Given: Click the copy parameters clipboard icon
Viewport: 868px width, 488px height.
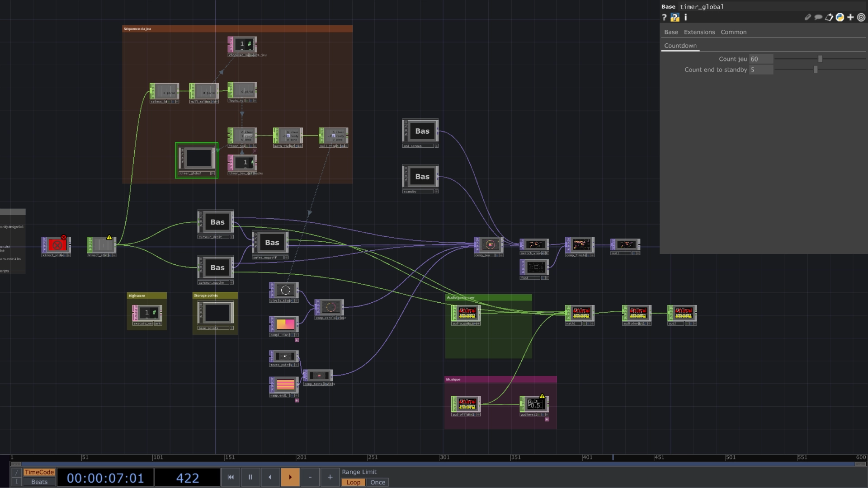Looking at the screenshot, I should point(829,17).
